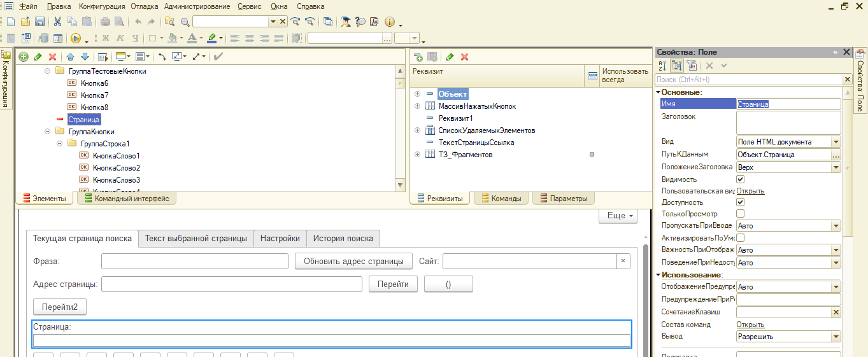Image resolution: width=868 pixels, height=357 pixels.
Task: Click the add attribute icon in attributes panel
Action: (418, 57)
